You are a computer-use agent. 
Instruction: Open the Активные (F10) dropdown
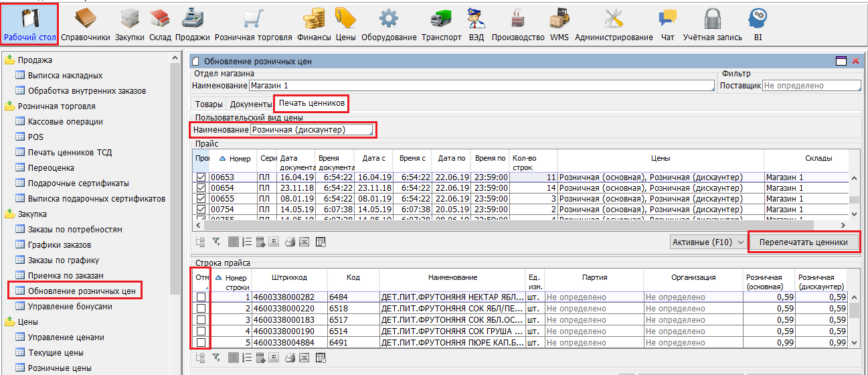click(x=708, y=242)
